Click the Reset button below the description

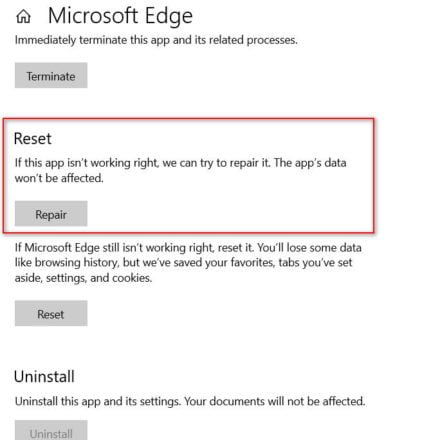51,313
